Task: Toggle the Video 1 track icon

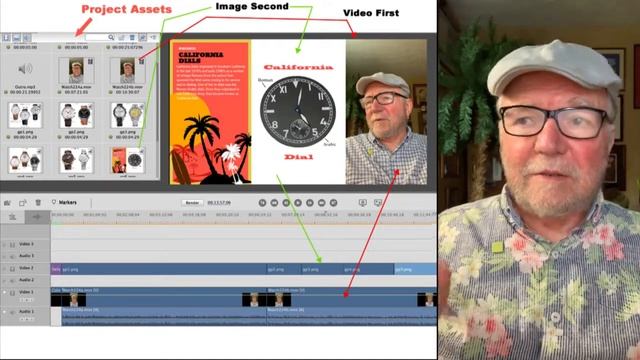Action: click(13, 292)
